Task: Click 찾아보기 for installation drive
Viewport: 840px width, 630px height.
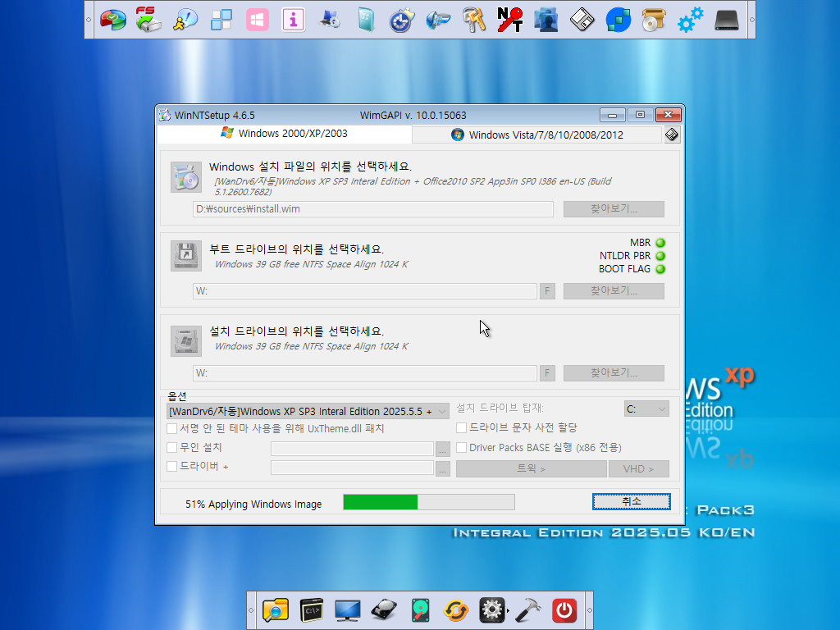Action: click(x=614, y=373)
